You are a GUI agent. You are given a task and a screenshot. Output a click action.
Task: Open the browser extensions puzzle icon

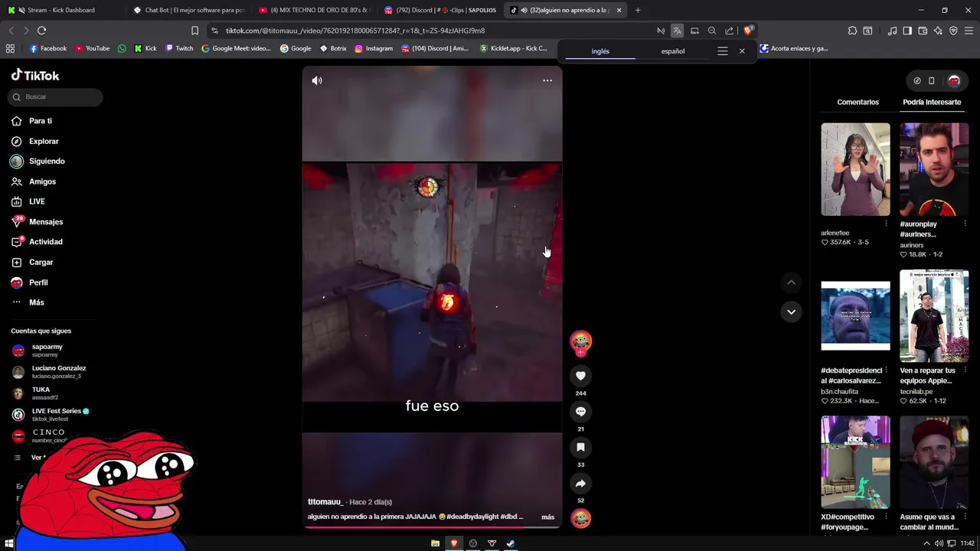(x=852, y=31)
